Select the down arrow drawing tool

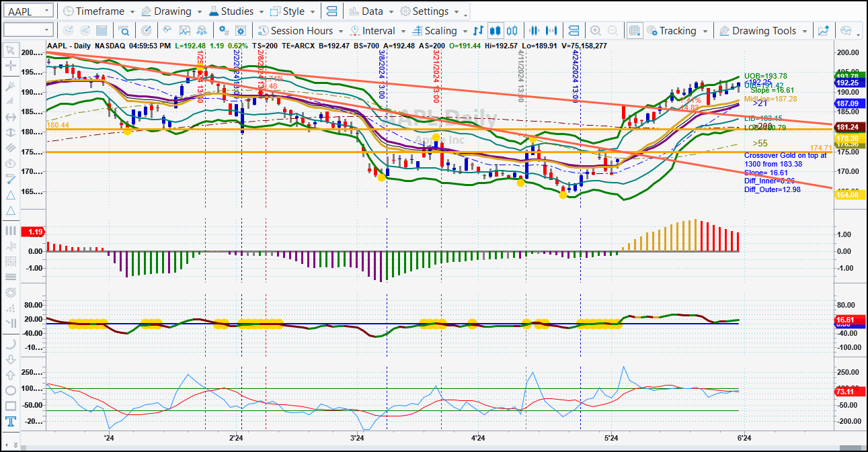[x=10, y=359]
